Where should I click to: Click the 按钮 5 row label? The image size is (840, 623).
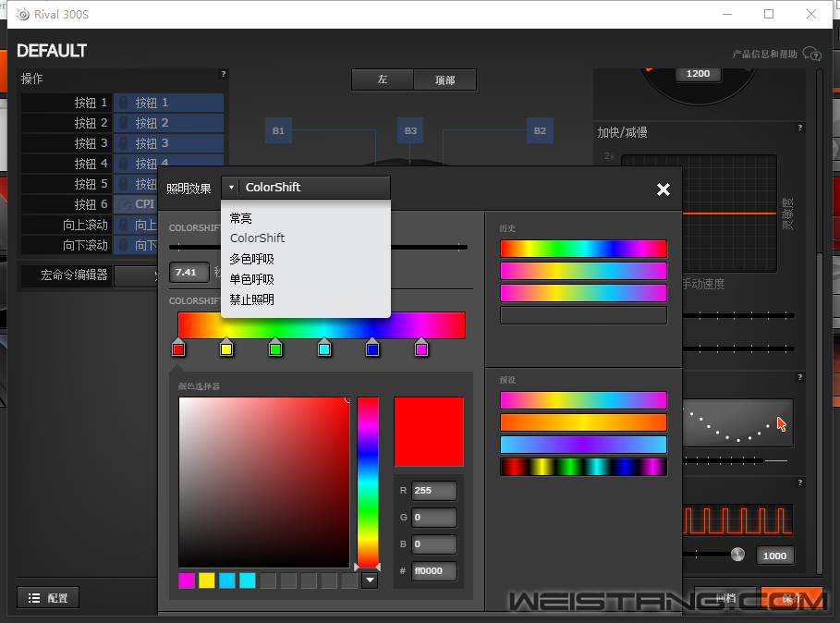pyautogui.click(x=91, y=184)
